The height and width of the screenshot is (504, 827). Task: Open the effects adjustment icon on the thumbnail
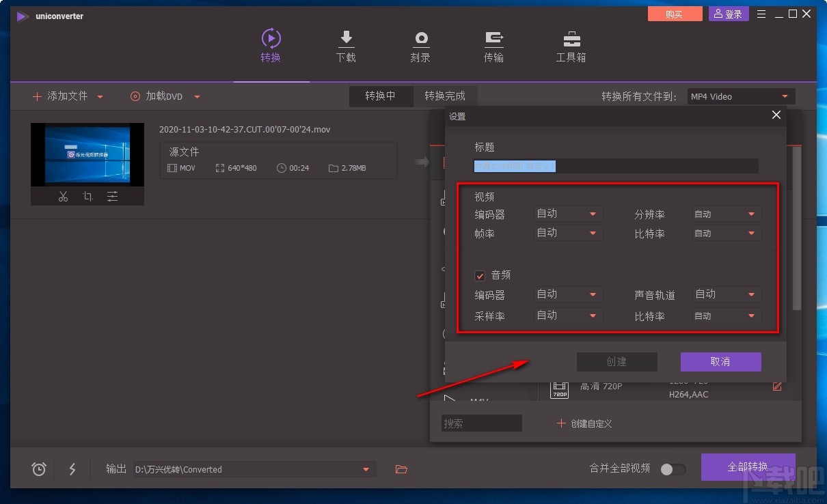(x=112, y=196)
